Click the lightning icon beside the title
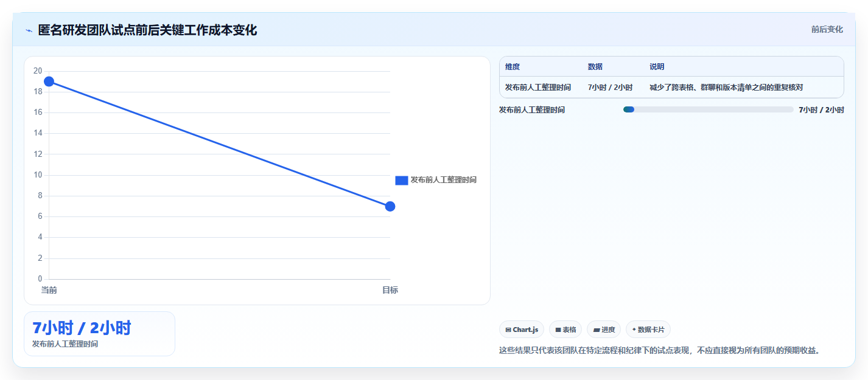The width and height of the screenshot is (868, 380). 29,30
